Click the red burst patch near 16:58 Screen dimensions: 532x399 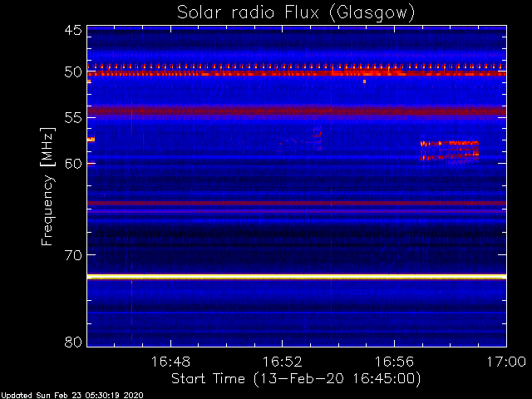[450, 151]
